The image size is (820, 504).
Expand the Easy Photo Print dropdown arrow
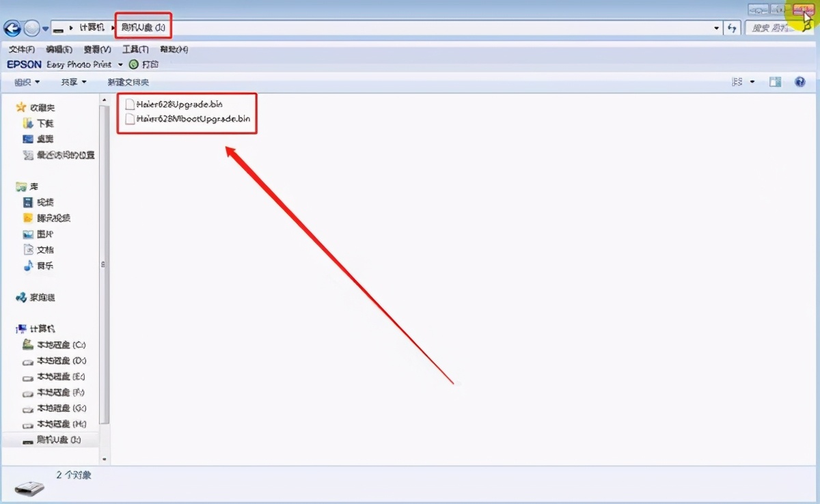click(120, 64)
